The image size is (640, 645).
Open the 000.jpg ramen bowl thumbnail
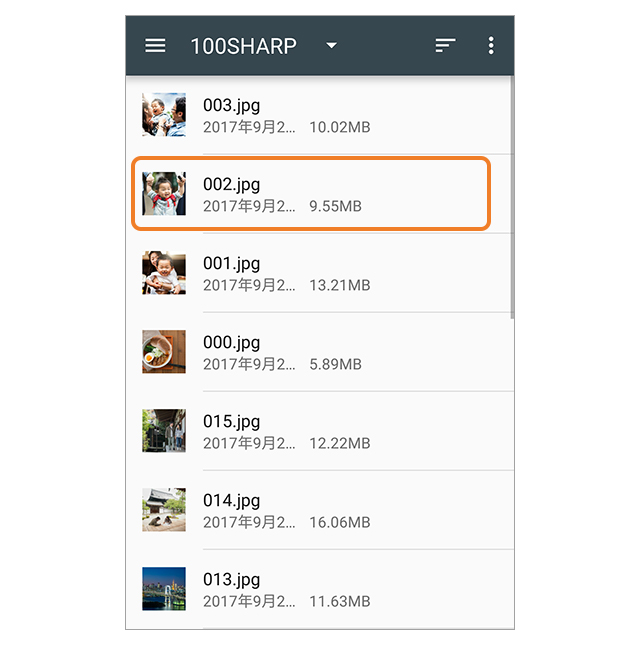tap(164, 351)
